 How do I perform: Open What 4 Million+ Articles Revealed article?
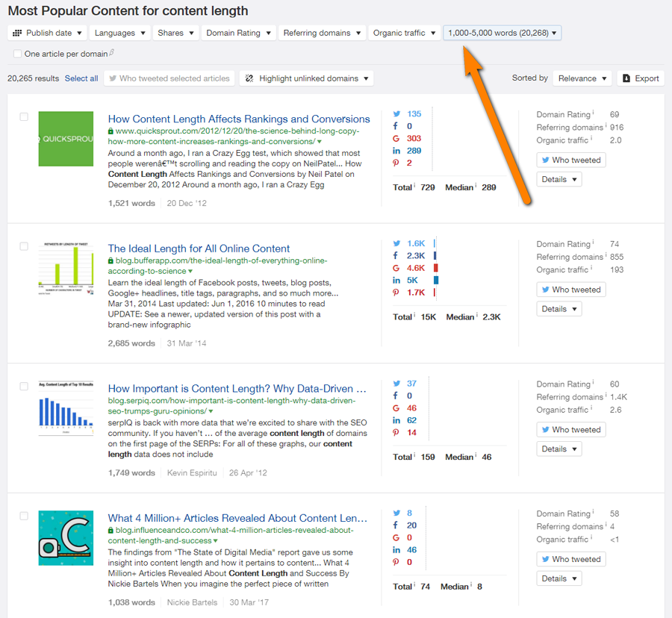[237, 518]
